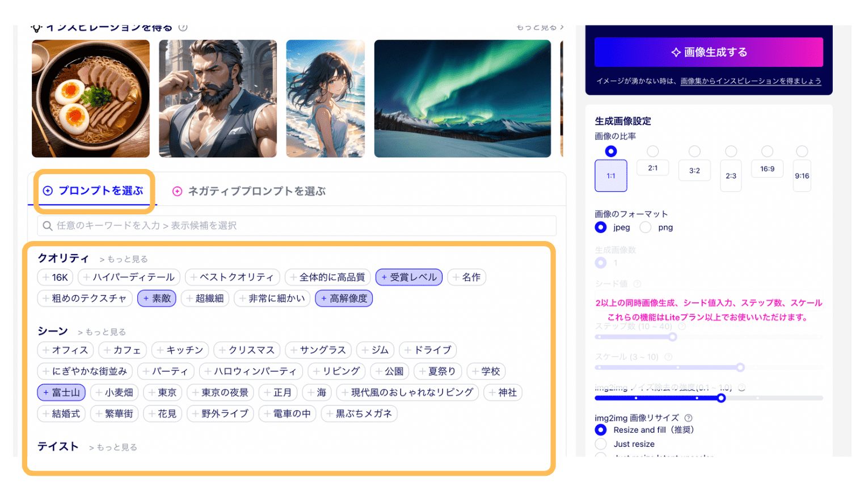Click the 画像生成する generate button
The image size is (868, 490).
tap(709, 52)
